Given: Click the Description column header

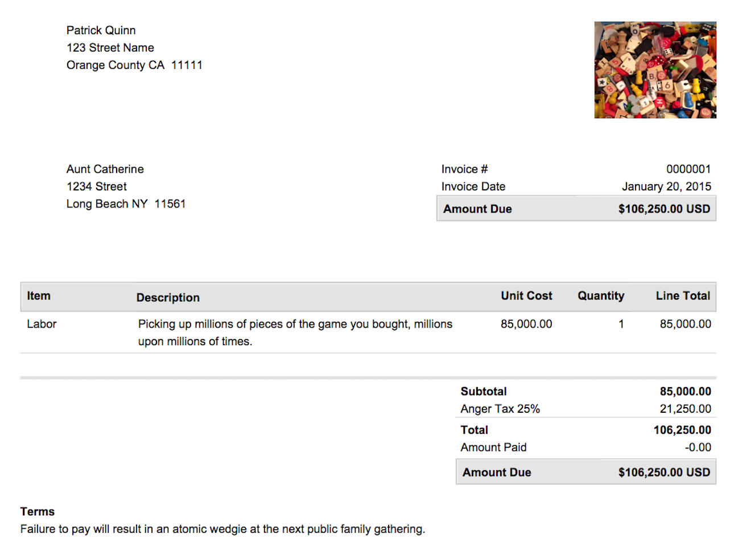Looking at the screenshot, I should tap(168, 297).
